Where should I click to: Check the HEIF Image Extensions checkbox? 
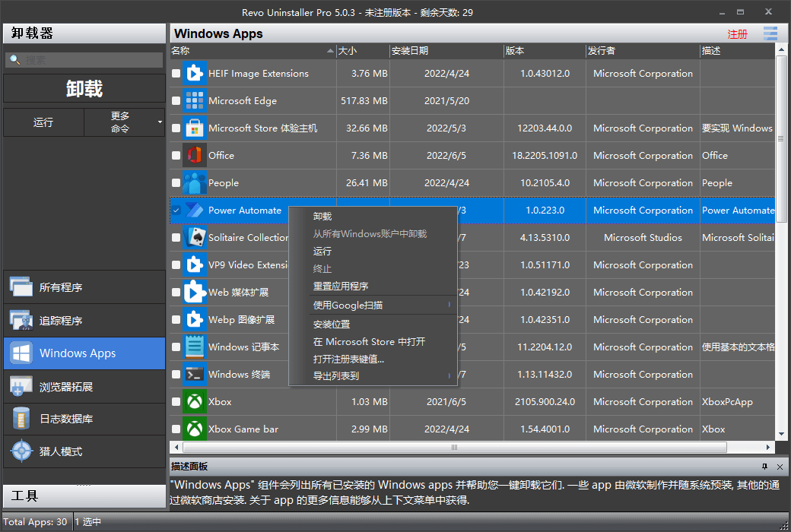tap(176, 74)
